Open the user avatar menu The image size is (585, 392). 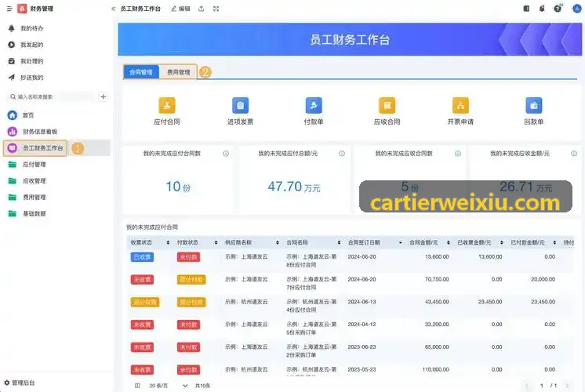pos(577,9)
